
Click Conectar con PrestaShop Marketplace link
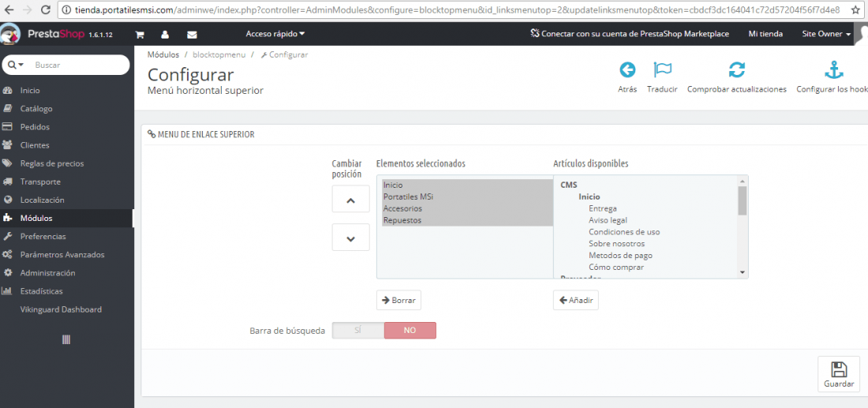click(x=630, y=34)
